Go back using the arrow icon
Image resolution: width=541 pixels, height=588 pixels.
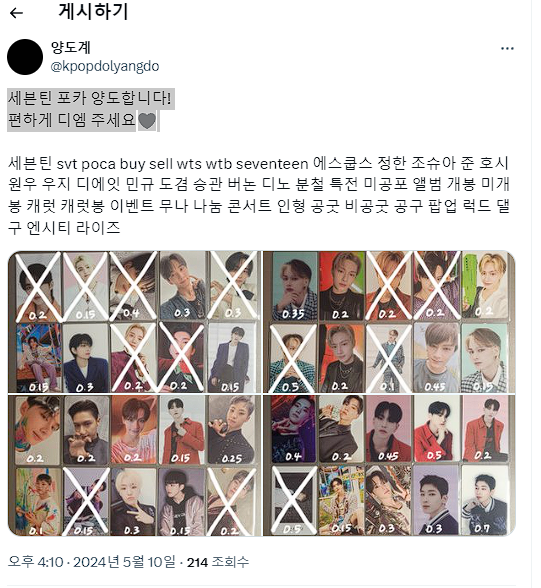coord(16,13)
